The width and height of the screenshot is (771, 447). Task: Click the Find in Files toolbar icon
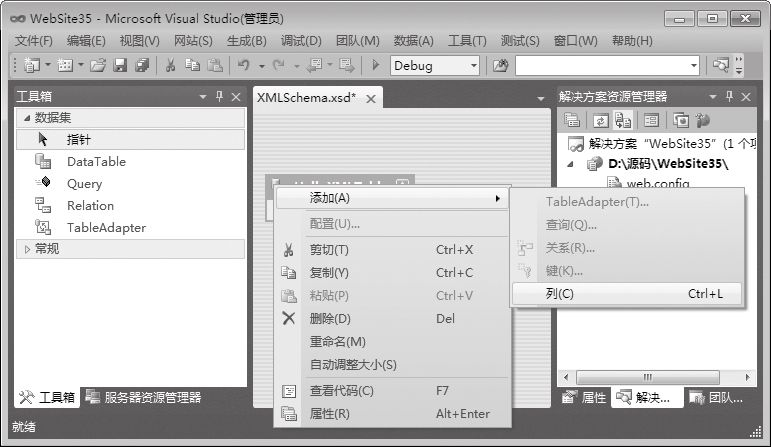pyautogui.click(x=501, y=65)
